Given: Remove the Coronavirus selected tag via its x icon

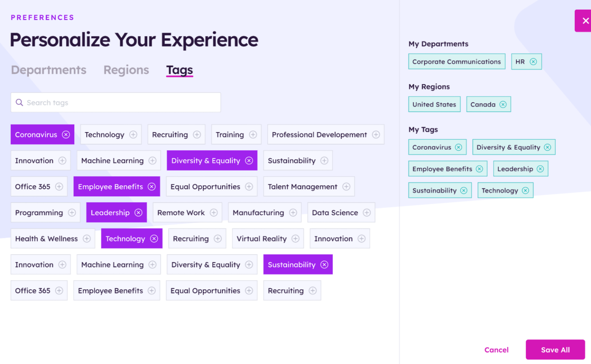Looking at the screenshot, I should click(x=67, y=135).
